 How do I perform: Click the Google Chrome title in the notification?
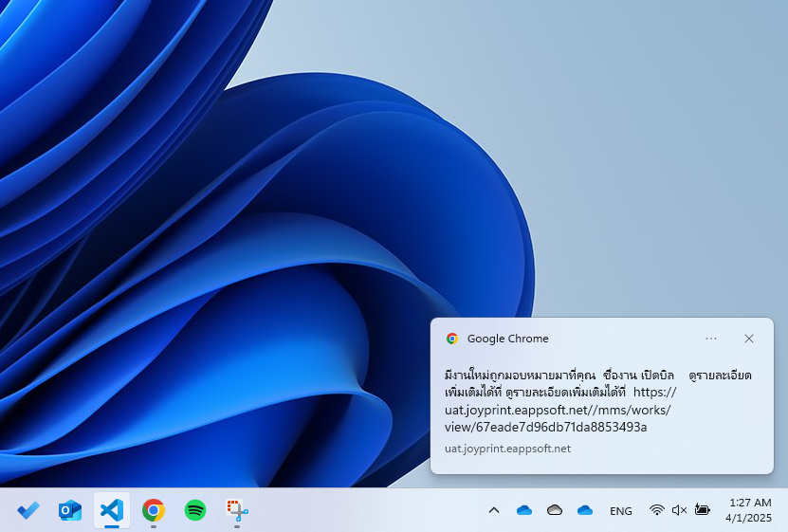click(507, 339)
